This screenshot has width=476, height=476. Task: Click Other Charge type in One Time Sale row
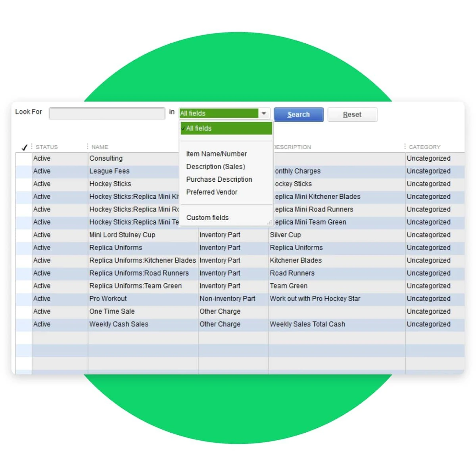click(x=220, y=311)
